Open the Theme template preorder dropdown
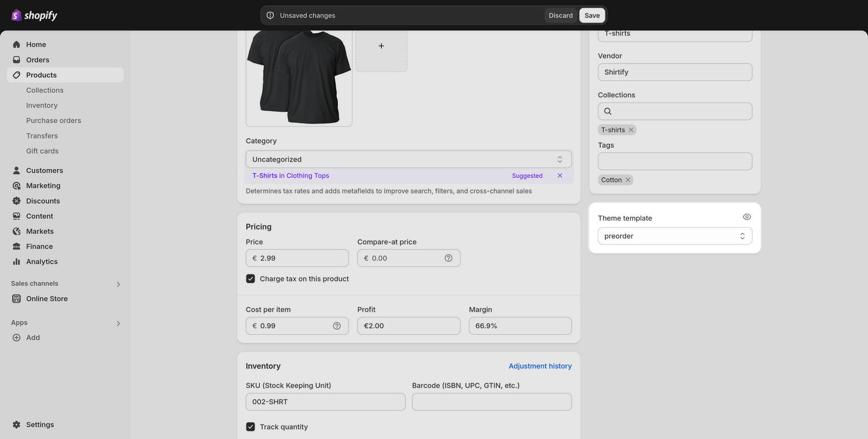Image resolution: width=868 pixels, height=439 pixels. pyautogui.click(x=675, y=236)
